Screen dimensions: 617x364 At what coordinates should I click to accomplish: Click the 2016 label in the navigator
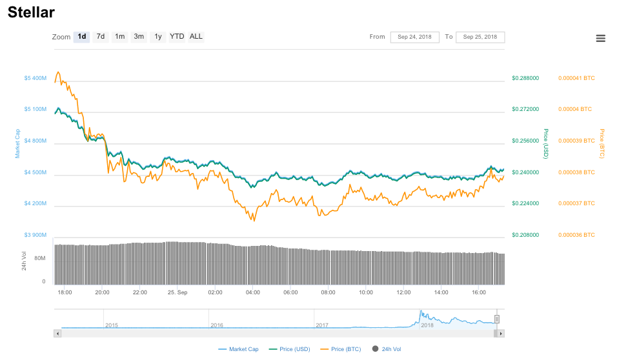coord(217,325)
